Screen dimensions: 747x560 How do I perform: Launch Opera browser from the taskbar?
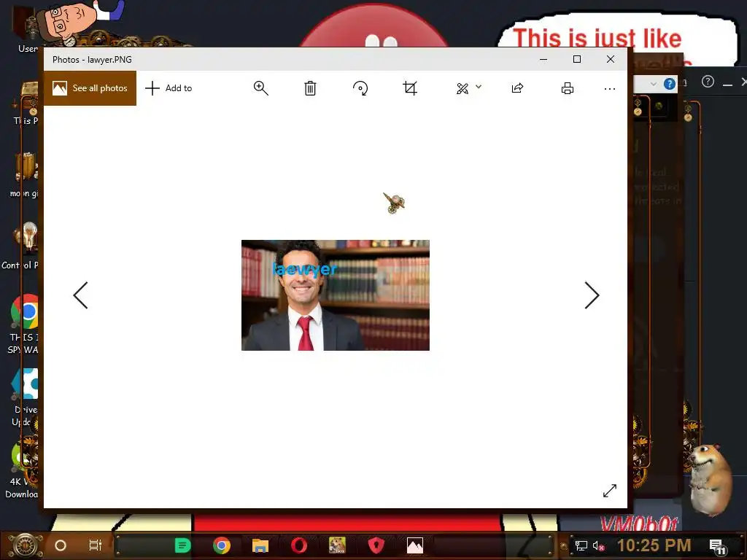click(299, 545)
